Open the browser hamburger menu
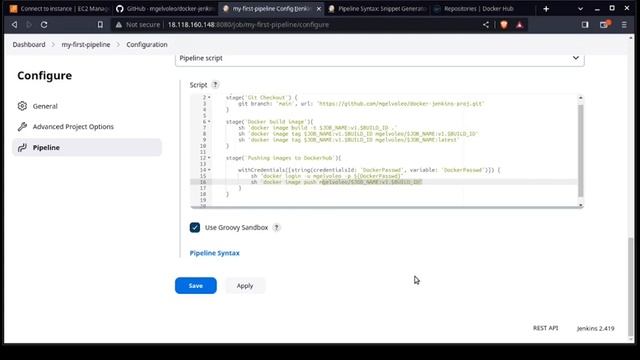The height and width of the screenshot is (360, 640). (x=624, y=25)
